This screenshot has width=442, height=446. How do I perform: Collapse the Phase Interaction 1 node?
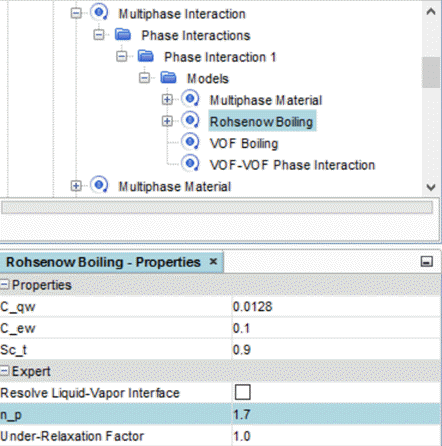coord(122,57)
